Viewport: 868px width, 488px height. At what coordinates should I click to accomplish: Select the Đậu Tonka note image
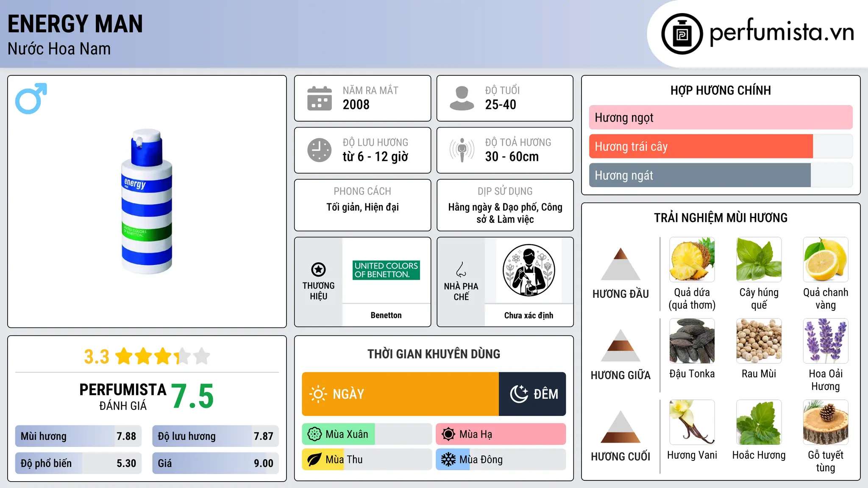point(692,341)
